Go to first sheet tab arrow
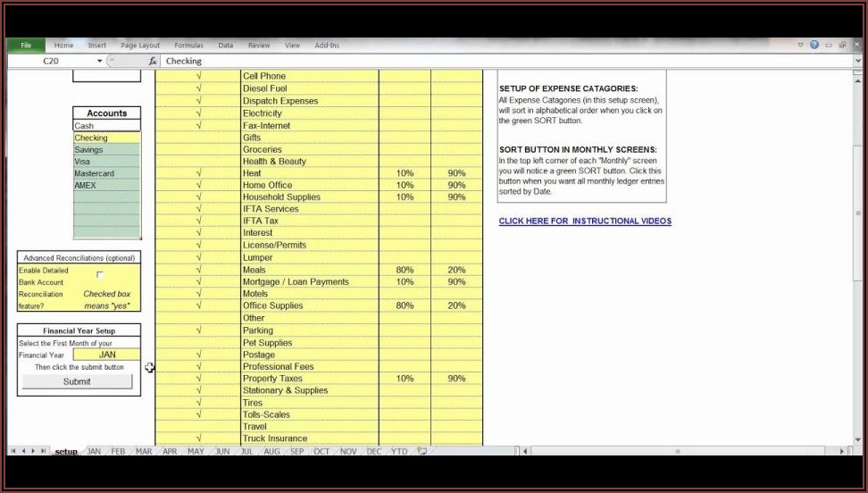Viewport: 868px width, 493px height. pyautogui.click(x=13, y=451)
